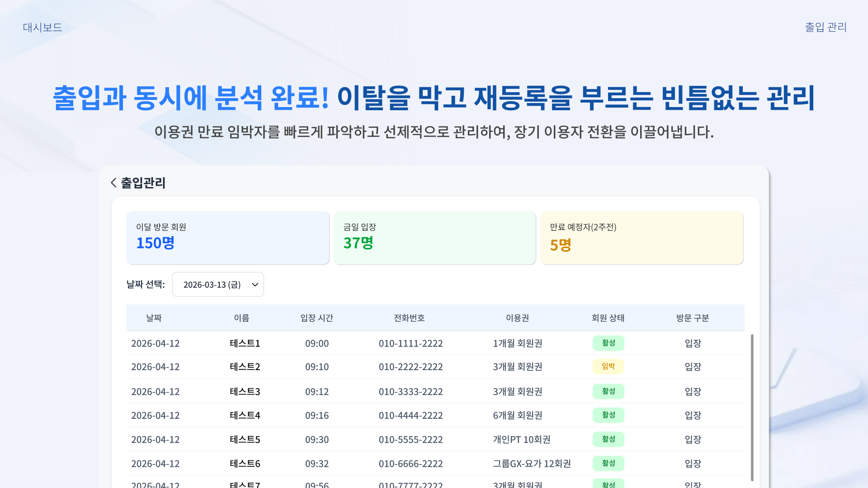
Task: Click the 출입관리 panel title
Action: 143,183
